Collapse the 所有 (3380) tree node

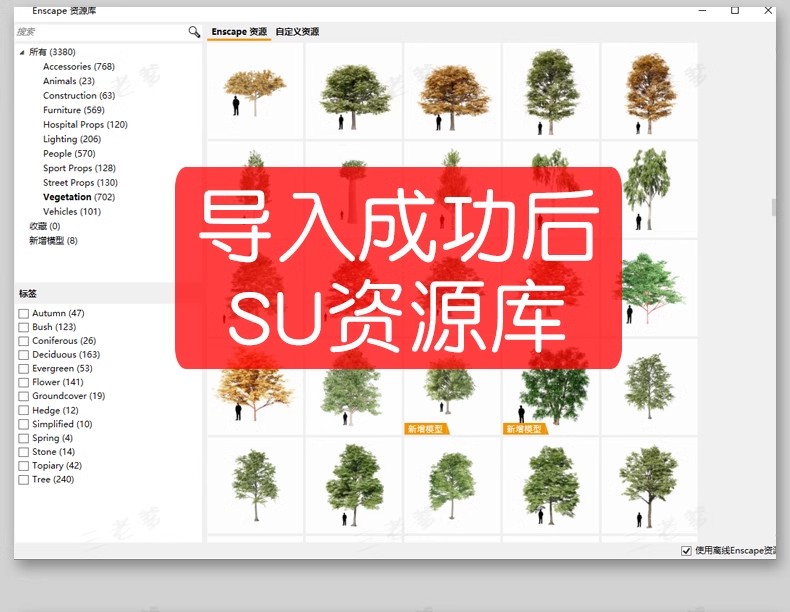(22, 52)
